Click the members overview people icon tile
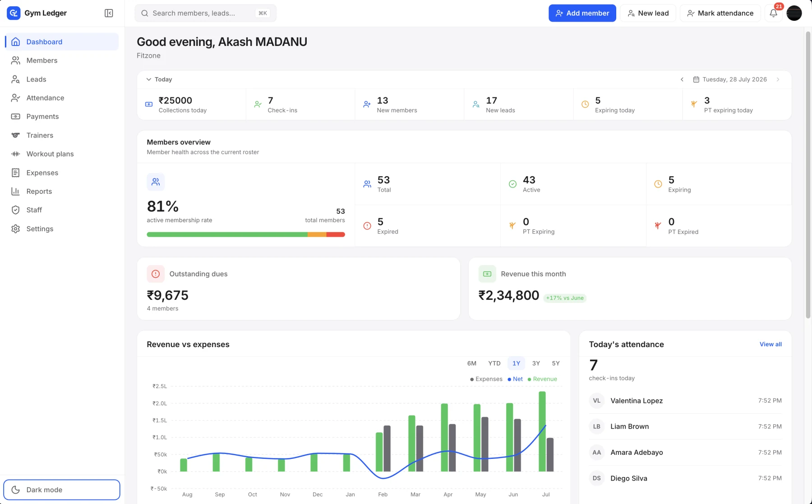This screenshot has height=504, width=812. [x=156, y=182]
